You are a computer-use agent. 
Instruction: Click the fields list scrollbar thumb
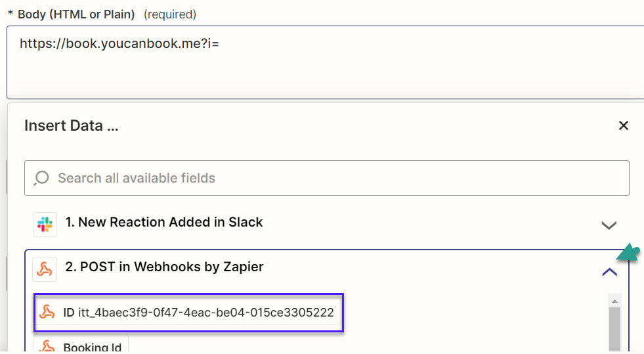(x=614, y=330)
